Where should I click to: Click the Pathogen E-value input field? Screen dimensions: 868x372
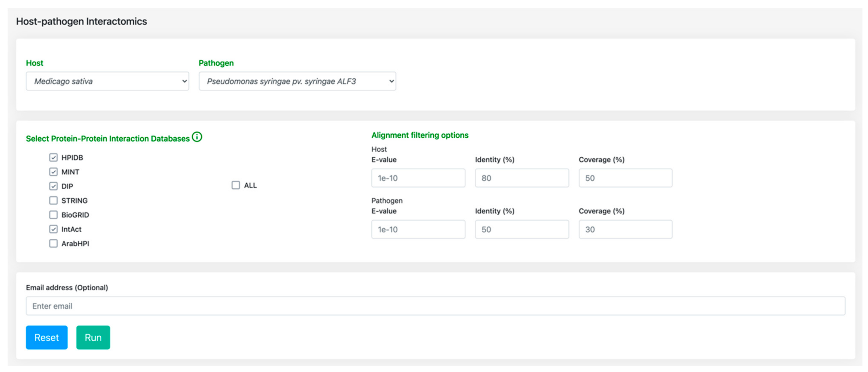418,230
